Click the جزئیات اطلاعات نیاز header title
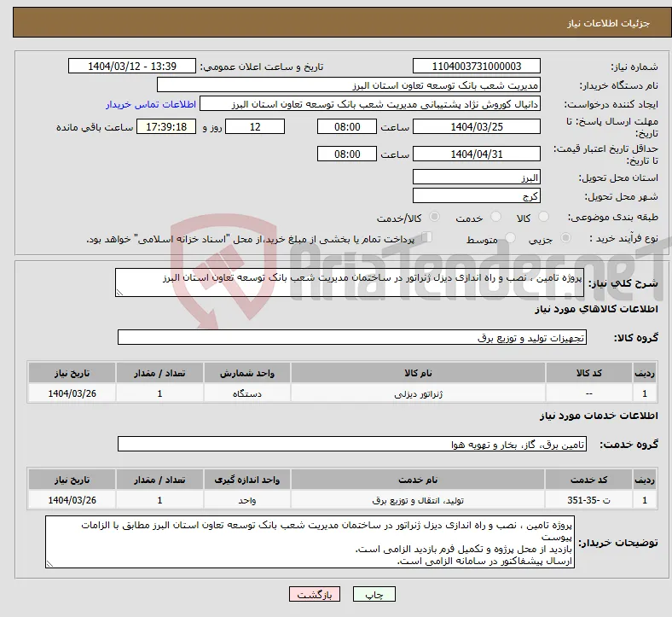The width and height of the screenshot is (672, 617). (608, 23)
